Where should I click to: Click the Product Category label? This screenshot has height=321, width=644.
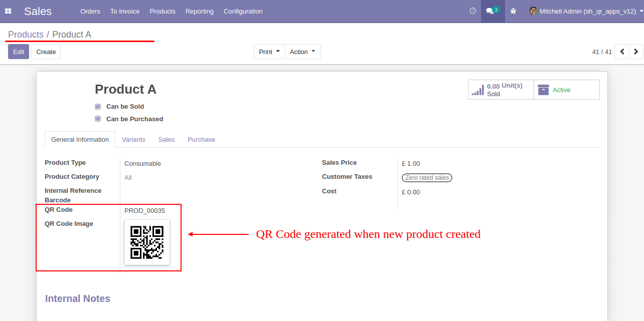click(x=72, y=177)
